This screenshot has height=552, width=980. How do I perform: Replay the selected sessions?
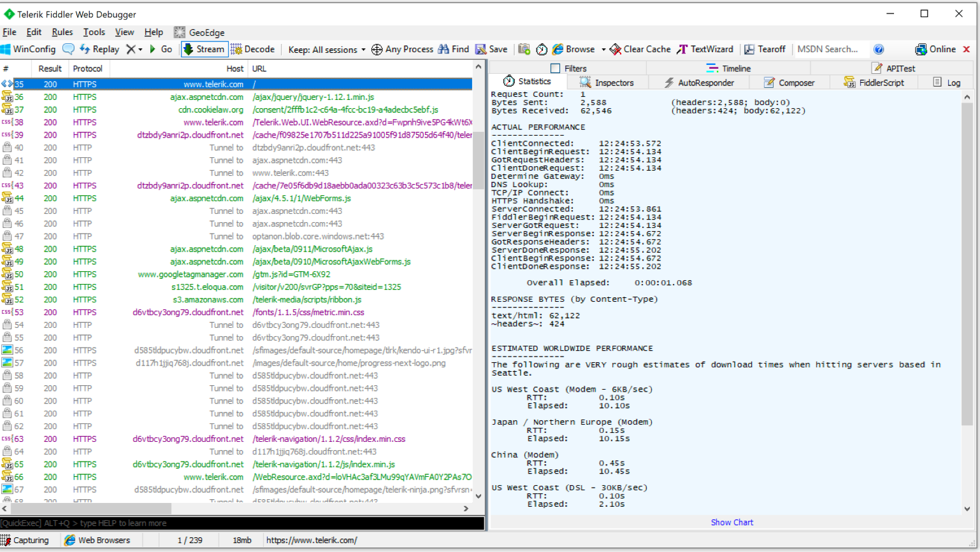pos(99,49)
